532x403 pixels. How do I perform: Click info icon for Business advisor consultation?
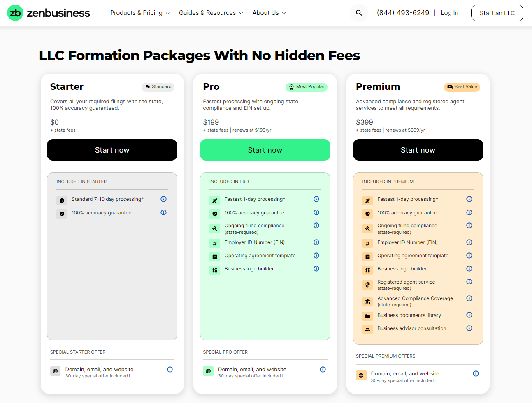tap(469, 328)
